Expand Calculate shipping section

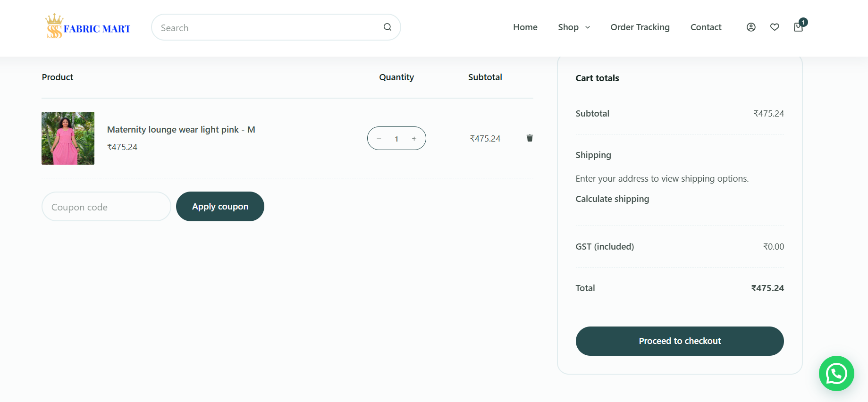coord(612,199)
